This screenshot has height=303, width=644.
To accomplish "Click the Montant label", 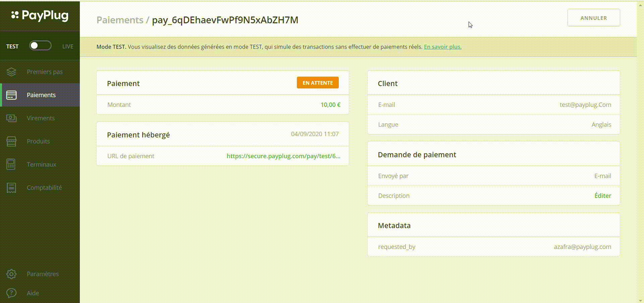I will (119, 105).
